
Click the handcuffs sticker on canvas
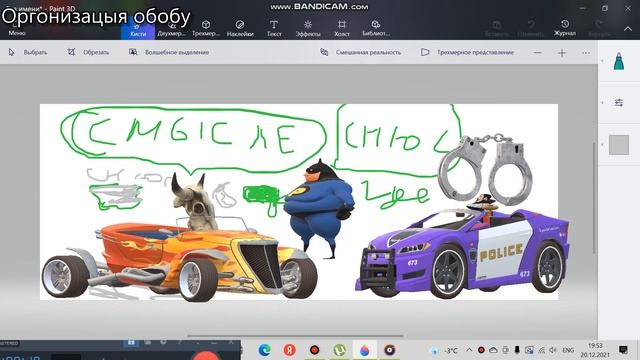pyautogui.click(x=485, y=168)
